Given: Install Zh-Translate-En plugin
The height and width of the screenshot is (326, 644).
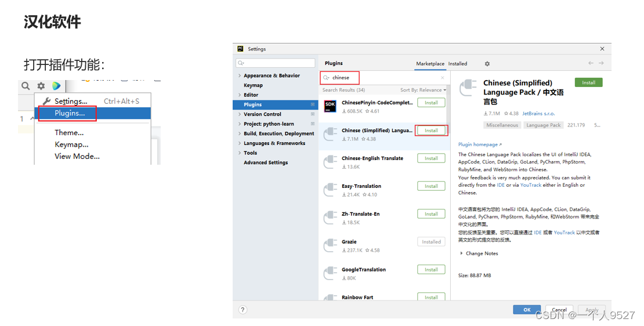Looking at the screenshot, I should 431,214.
